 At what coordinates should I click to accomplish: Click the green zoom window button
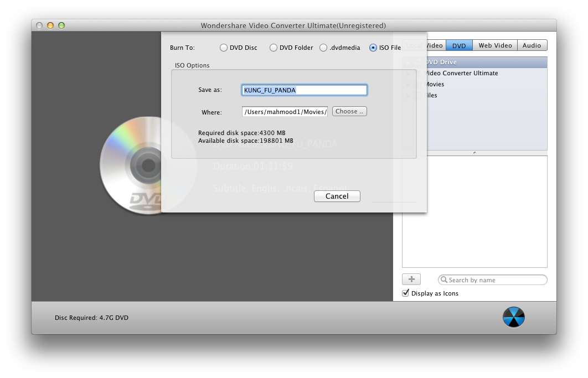pyautogui.click(x=61, y=25)
